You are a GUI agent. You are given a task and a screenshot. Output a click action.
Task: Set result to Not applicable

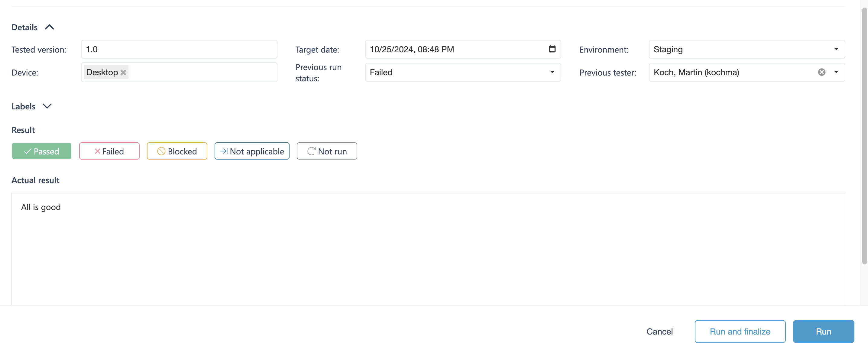coord(252,151)
